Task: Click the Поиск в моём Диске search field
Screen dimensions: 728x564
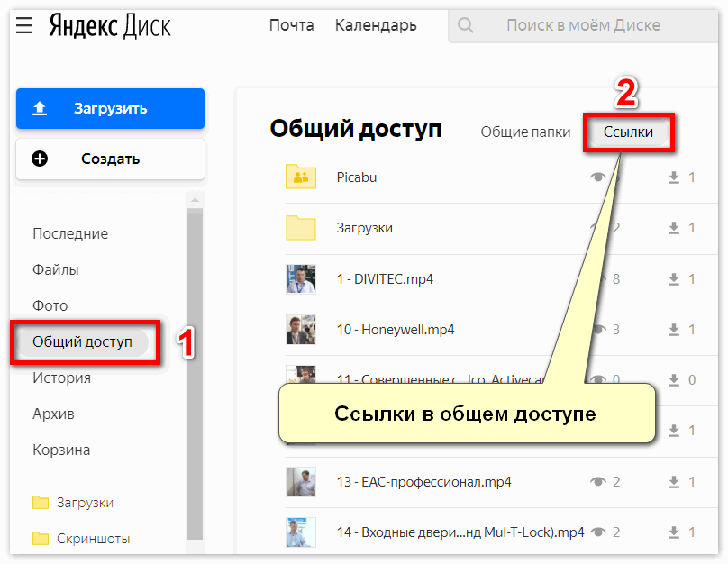Action: click(x=583, y=25)
